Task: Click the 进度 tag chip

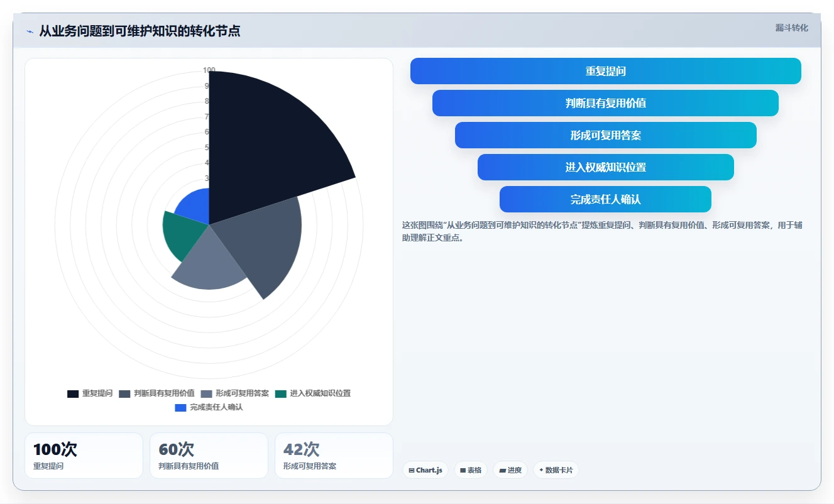Action: (510, 470)
